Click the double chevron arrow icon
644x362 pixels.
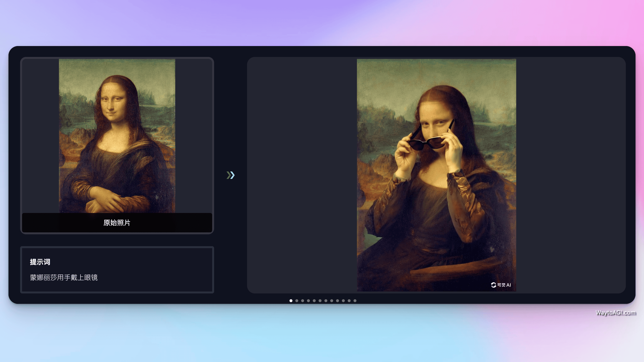point(231,175)
